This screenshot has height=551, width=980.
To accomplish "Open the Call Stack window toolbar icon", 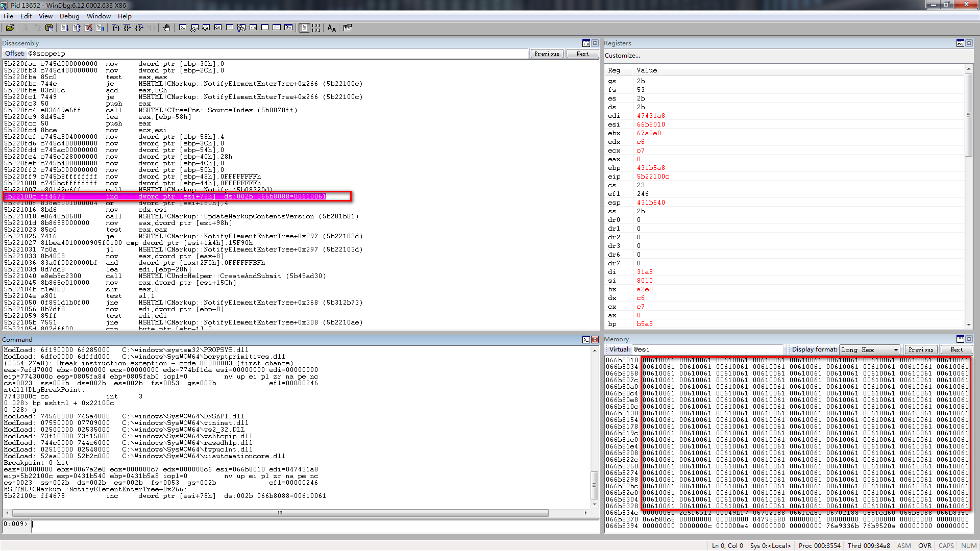I will click(241, 28).
